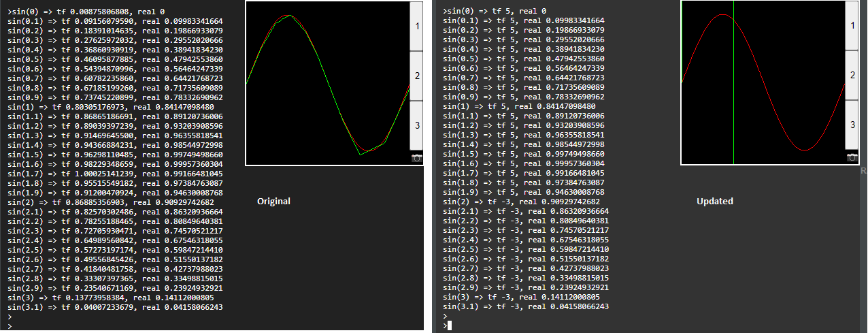This screenshot has width=868, height=335.
Task: Select line 'sin(1.7) => tf 1.00025141239'
Action: point(116,174)
